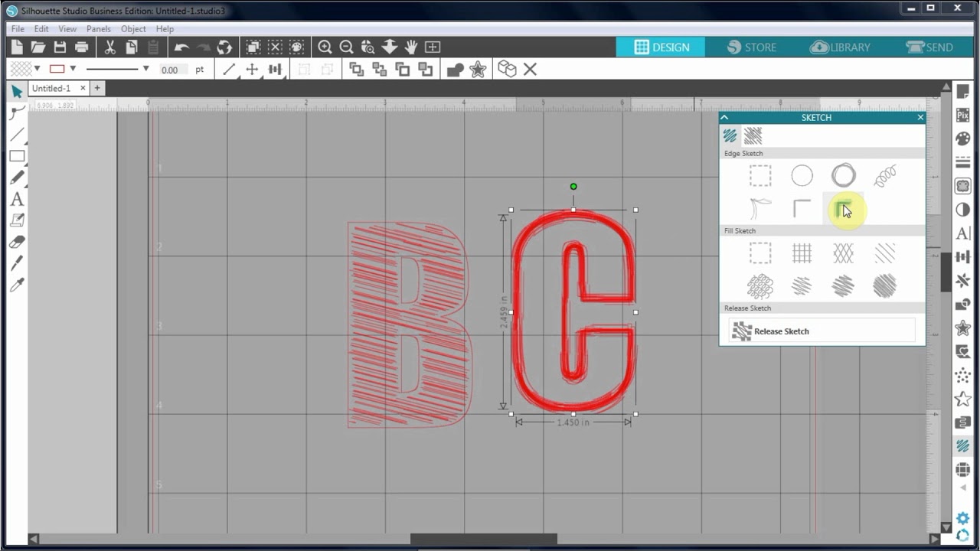Select the circle Edge Sketch style
The width and height of the screenshot is (980, 551).
[x=802, y=175]
